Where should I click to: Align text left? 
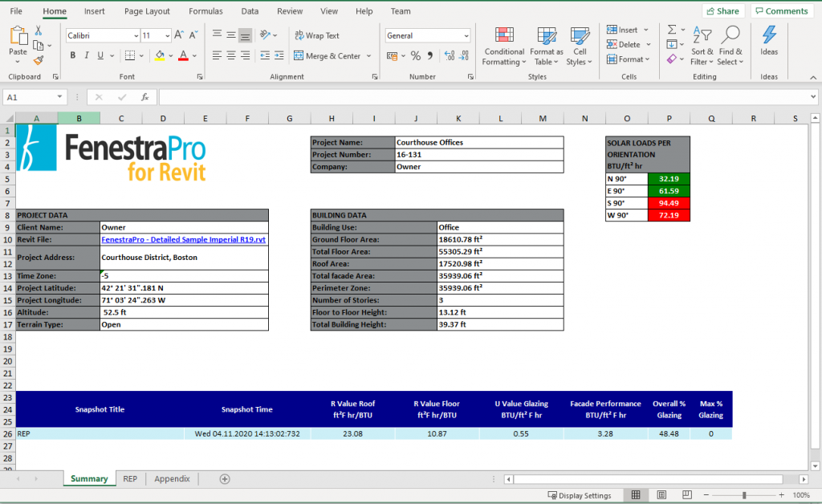pos(217,55)
